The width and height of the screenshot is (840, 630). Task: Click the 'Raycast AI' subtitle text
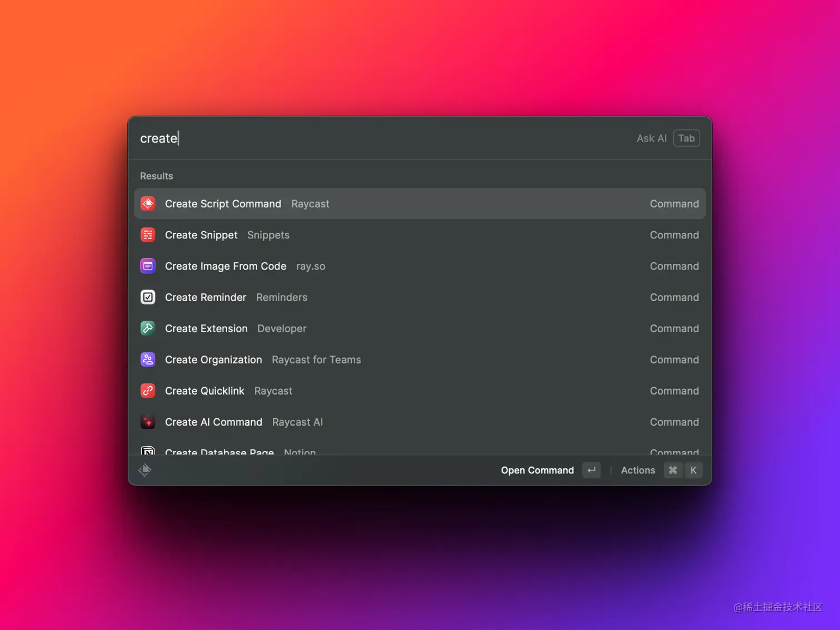[x=297, y=422]
